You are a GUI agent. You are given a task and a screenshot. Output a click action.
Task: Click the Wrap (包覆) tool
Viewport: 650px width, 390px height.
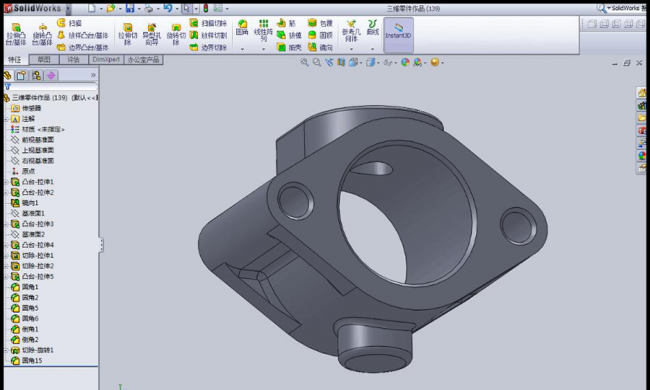coord(320,23)
